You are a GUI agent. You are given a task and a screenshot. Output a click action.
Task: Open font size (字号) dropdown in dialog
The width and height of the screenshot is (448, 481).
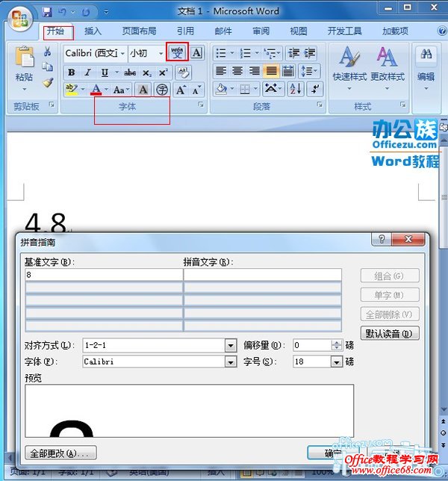337,362
